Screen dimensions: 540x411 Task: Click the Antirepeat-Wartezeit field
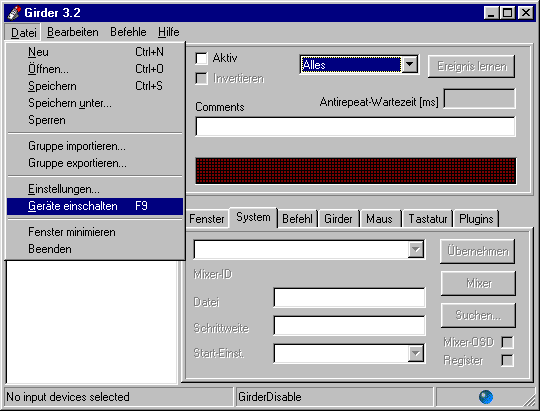(x=480, y=99)
